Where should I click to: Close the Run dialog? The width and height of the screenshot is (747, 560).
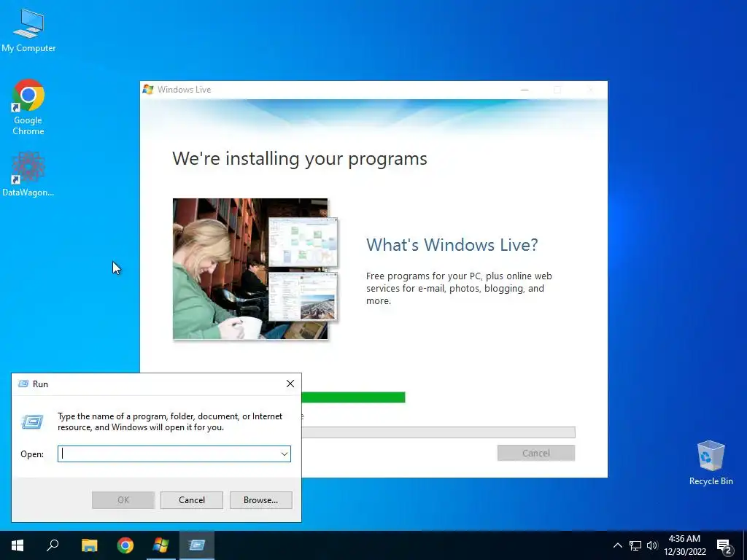pyautogui.click(x=290, y=384)
